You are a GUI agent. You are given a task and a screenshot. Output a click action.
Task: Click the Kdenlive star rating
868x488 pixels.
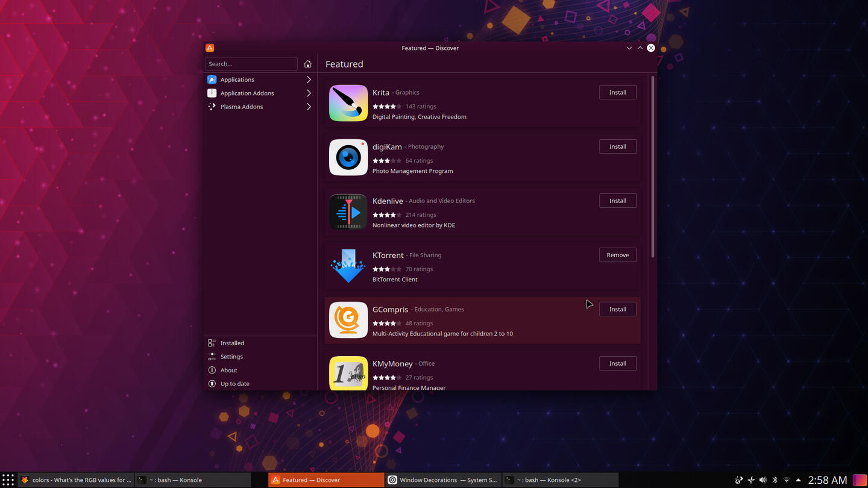(387, 215)
